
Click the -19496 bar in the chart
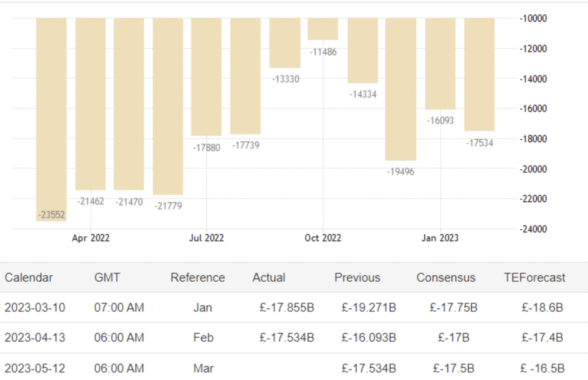coord(401,89)
